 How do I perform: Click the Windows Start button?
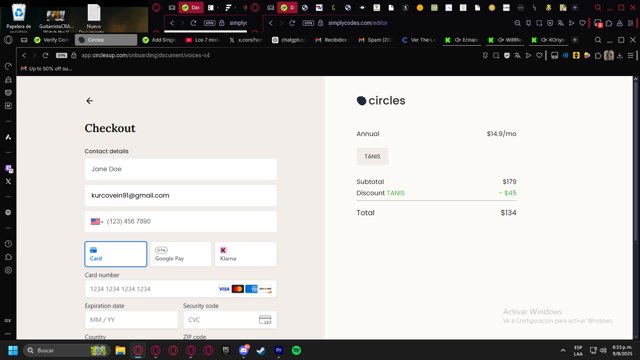tap(13, 350)
